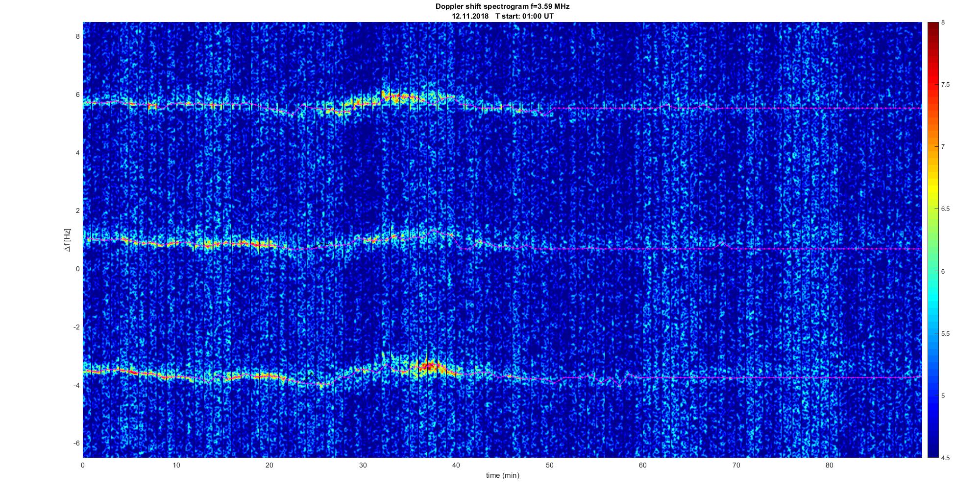Click the time-axis tick label '70'
This screenshot has height=491, width=980.
(x=736, y=465)
